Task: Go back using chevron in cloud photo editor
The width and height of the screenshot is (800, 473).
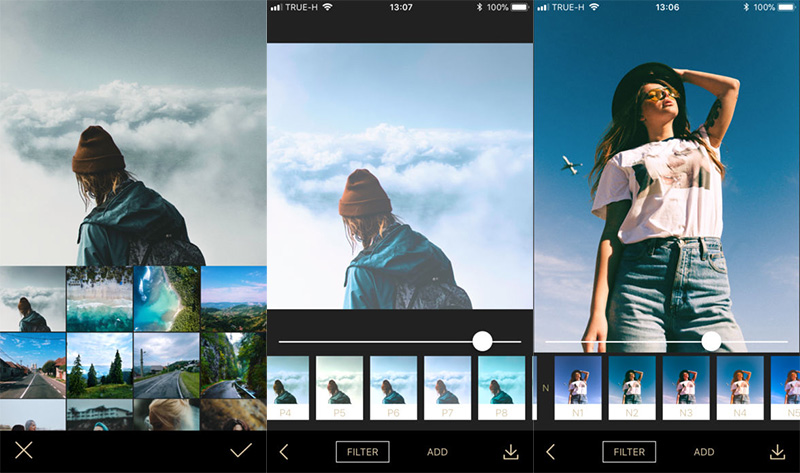Action: [283, 452]
